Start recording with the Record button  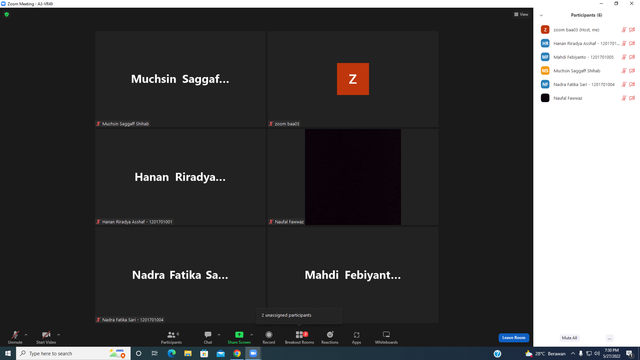click(x=269, y=337)
